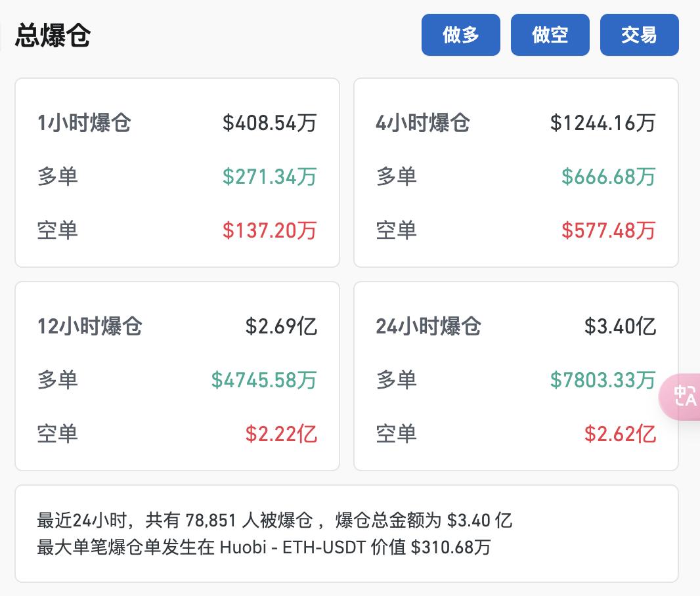Select the green $666.68万 long value
Screen dimensions: 700x596
[608, 177]
